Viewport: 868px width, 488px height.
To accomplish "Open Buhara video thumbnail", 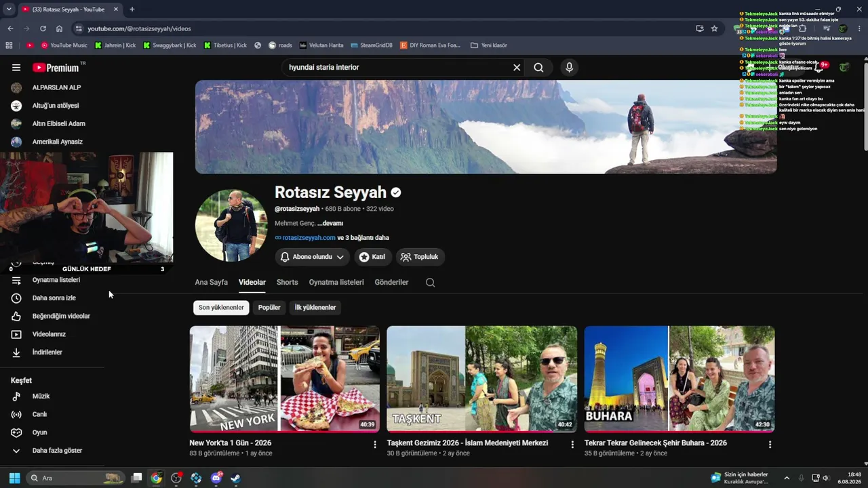I will click(679, 379).
